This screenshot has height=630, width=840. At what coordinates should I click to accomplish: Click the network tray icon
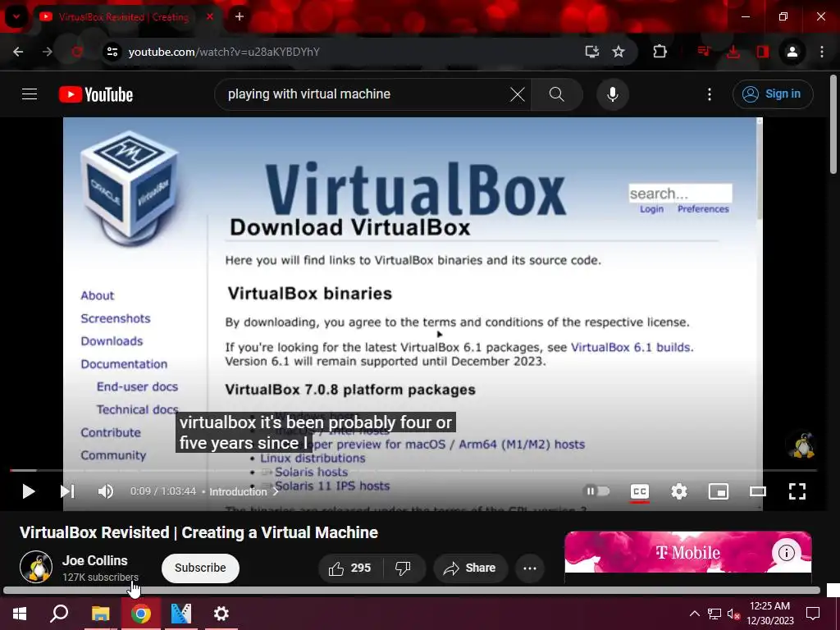point(714,614)
